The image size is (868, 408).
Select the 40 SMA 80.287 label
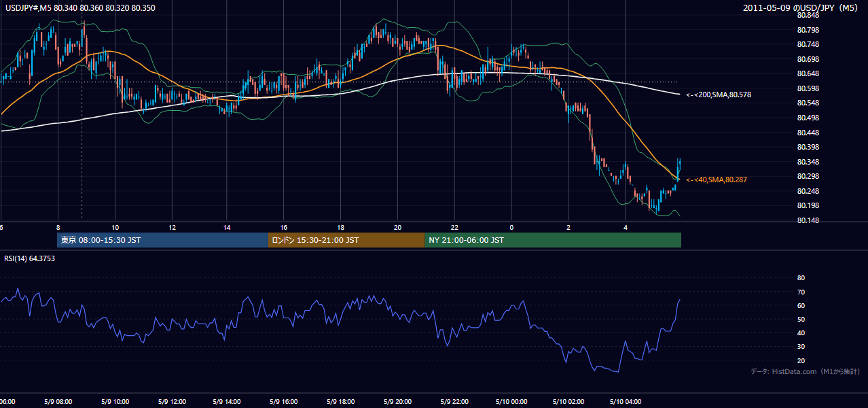(x=717, y=180)
